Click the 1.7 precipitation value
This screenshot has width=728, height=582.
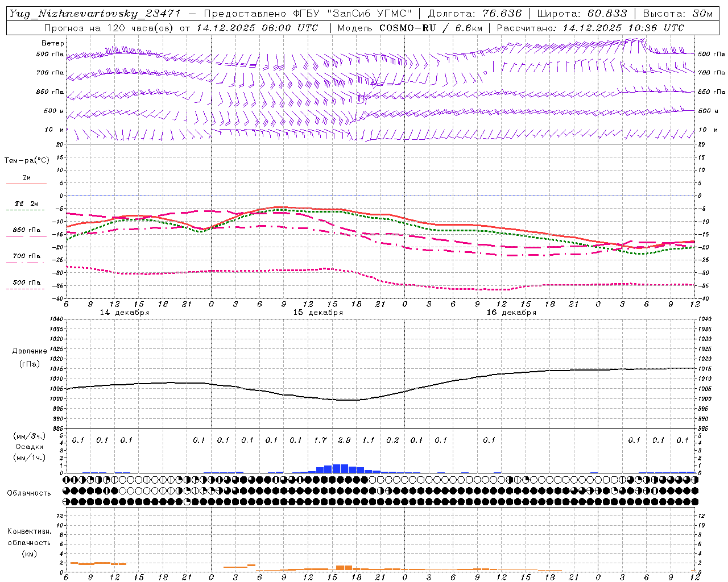[320, 440]
